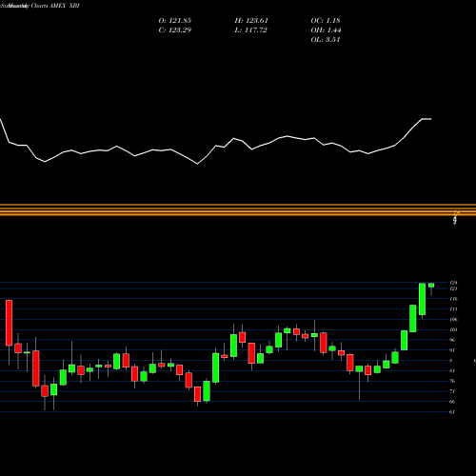Click the 61 price axis label

pyautogui.click(x=452, y=412)
